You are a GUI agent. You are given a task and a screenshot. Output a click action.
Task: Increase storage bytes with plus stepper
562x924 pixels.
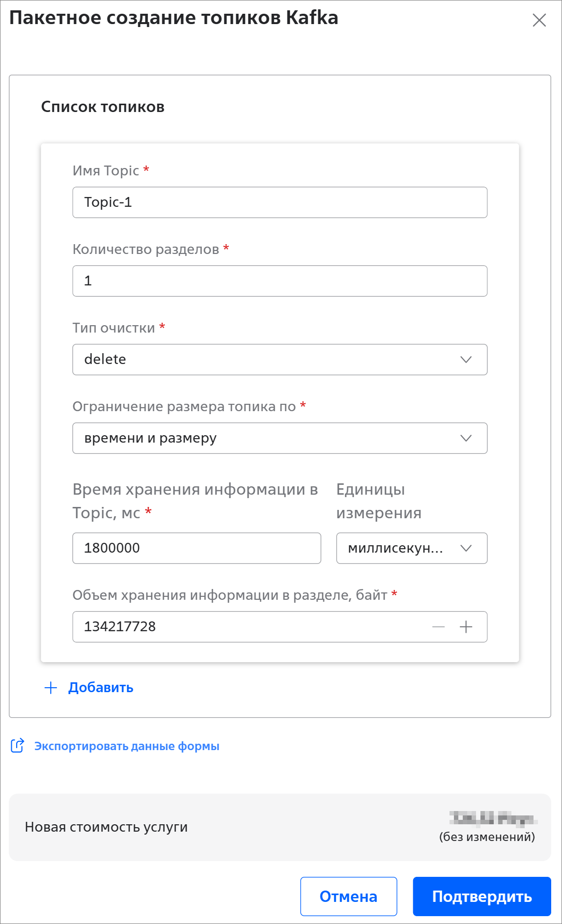(x=466, y=627)
